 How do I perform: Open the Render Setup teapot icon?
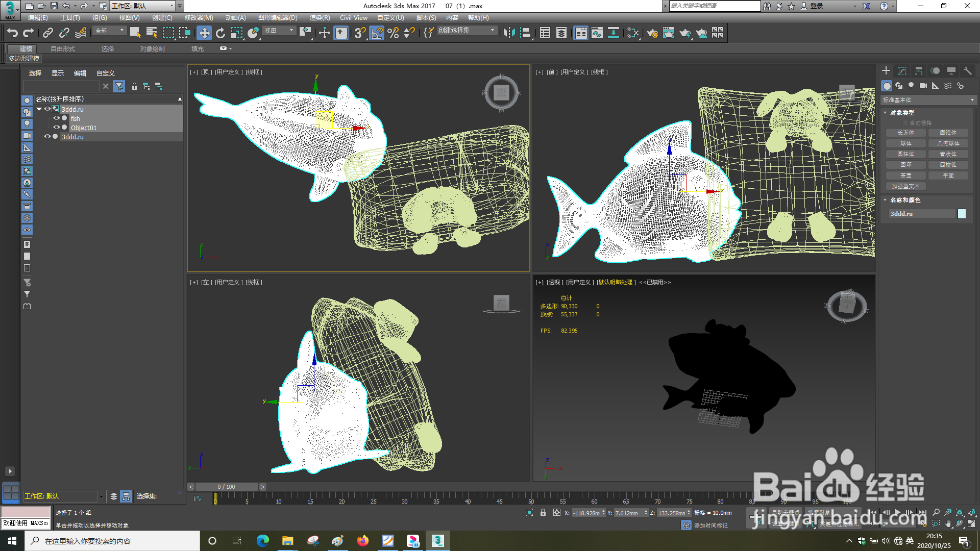click(x=652, y=33)
